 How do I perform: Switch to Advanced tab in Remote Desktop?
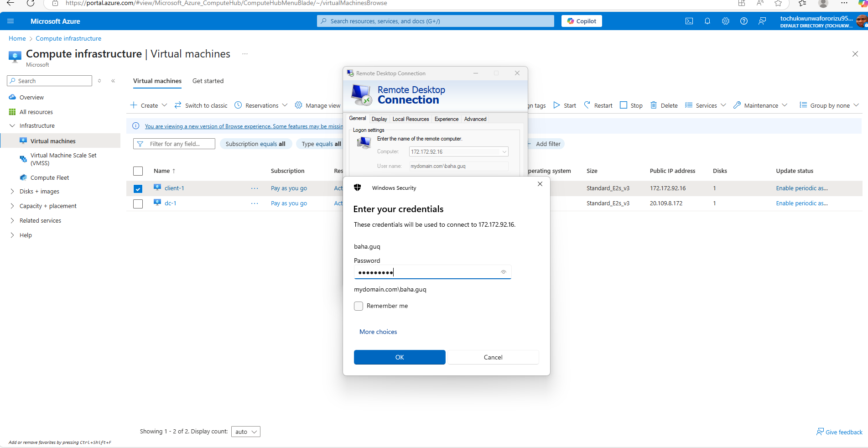tap(475, 119)
